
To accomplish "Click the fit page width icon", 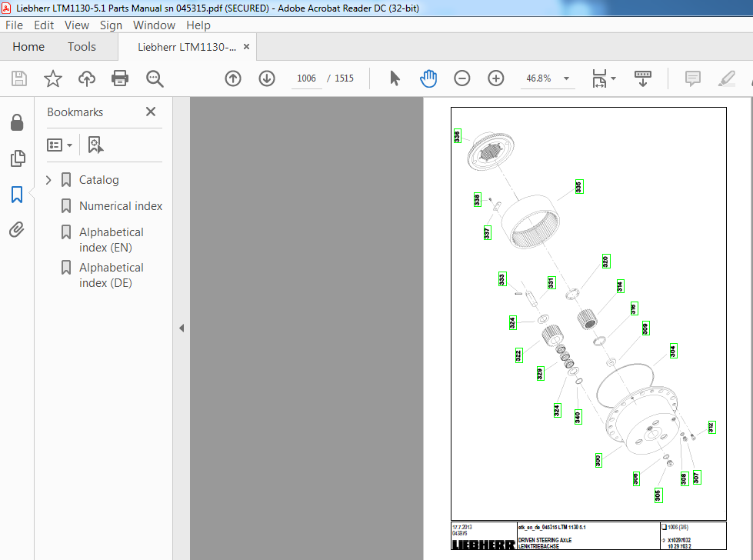I will pyautogui.click(x=599, y=78).
